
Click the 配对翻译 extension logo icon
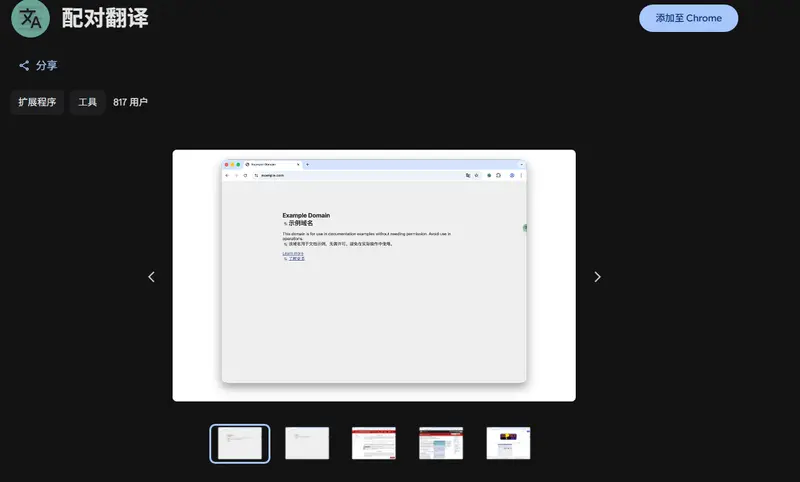[x=30, y=18]
